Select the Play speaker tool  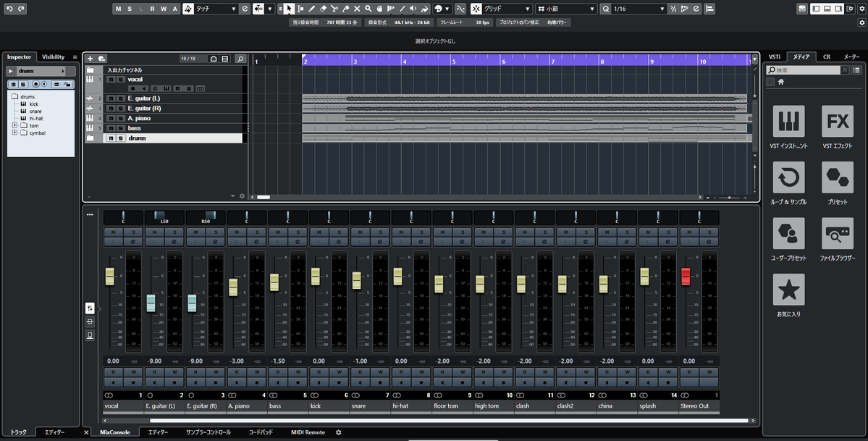point(413,9)
